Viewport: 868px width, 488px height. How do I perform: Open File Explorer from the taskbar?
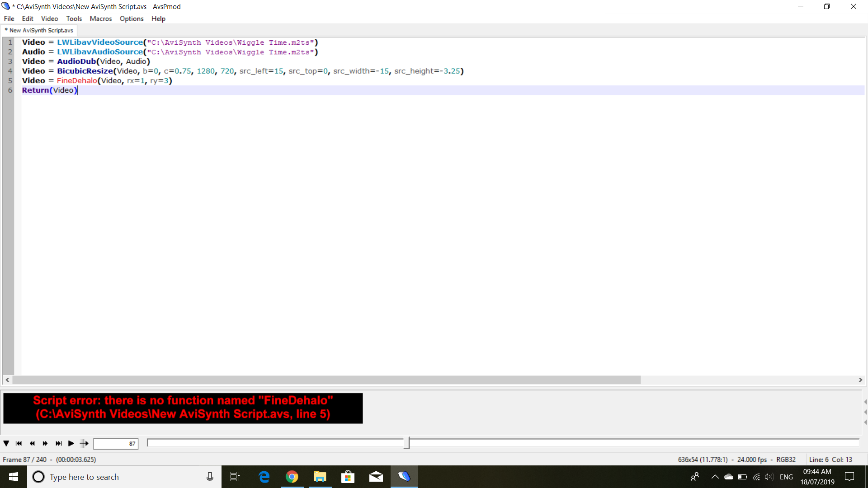(320, 477)
